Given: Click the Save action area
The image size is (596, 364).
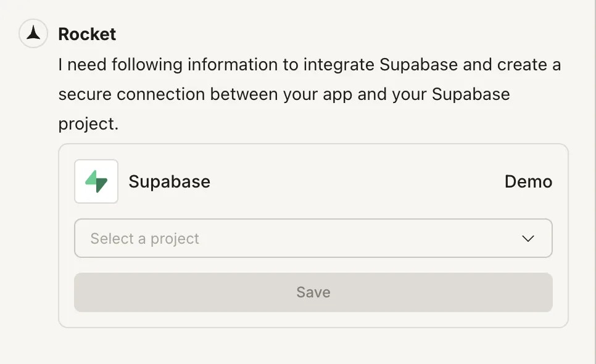Looking at the screenshot, I should coord(313,292).
